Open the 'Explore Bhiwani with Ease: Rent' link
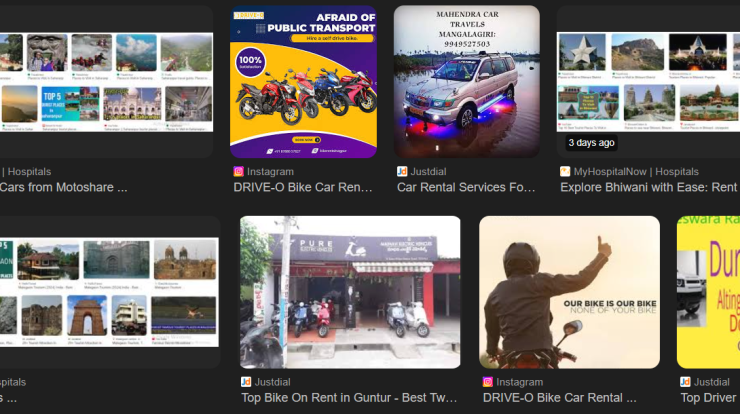Viewport: 740px width, 414px height. 649,187
